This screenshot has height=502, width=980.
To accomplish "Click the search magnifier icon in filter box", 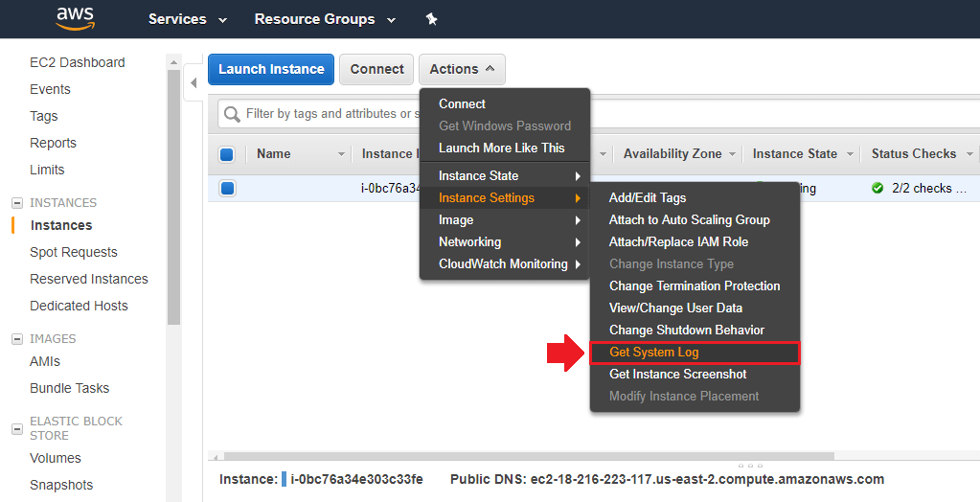I will coord(232,114).
